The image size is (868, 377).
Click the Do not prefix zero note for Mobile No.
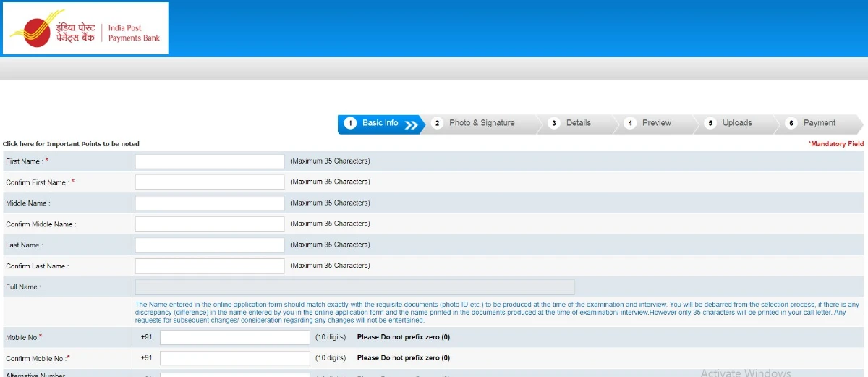pyautogui.click(x=404, y=337)
